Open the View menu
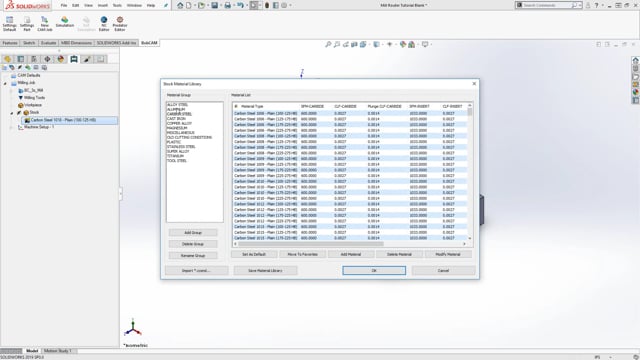 (x=88, y=5)
